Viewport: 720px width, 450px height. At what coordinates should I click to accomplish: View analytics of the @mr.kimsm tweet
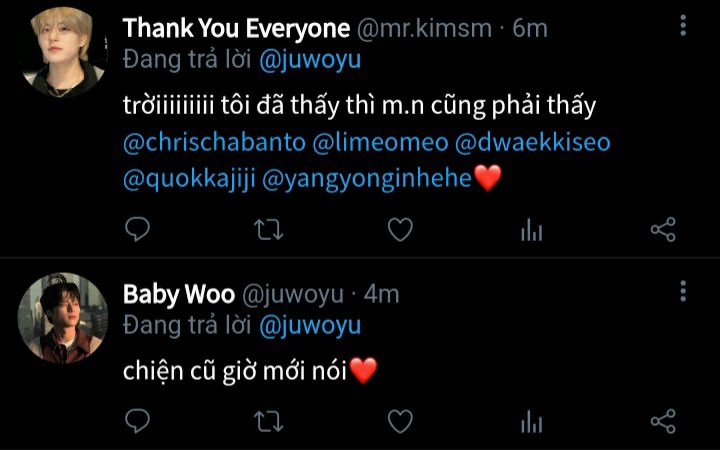(x=532, y=230)
